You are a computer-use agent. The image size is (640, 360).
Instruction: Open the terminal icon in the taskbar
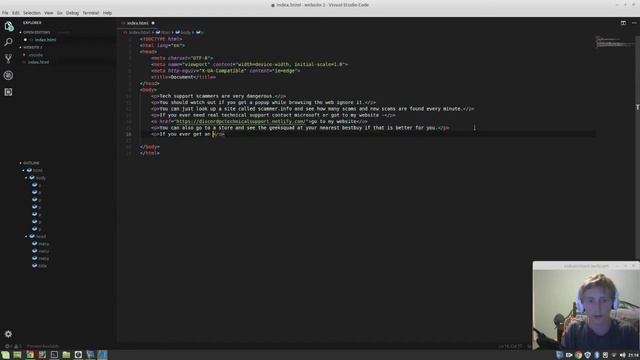click(54, 355)
